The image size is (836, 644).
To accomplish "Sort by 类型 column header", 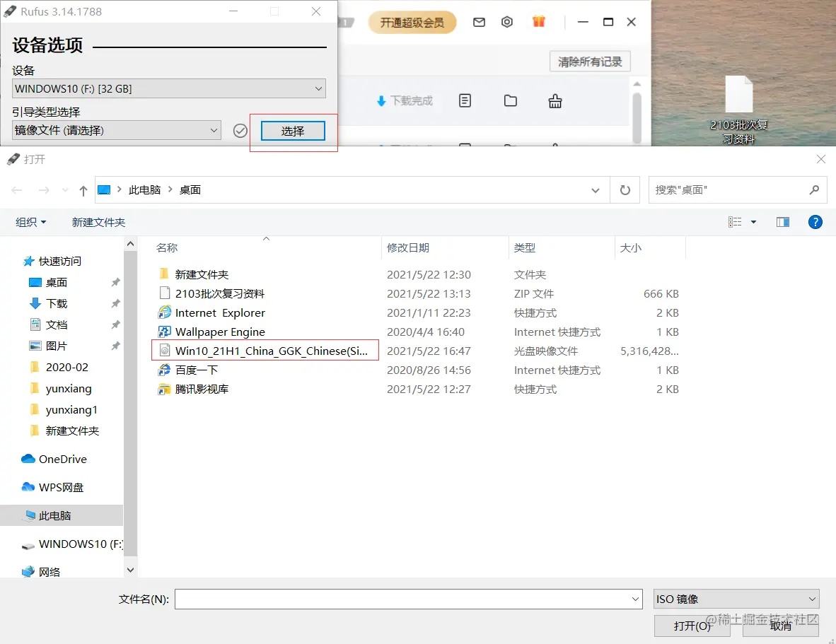I will pos(525,247).
